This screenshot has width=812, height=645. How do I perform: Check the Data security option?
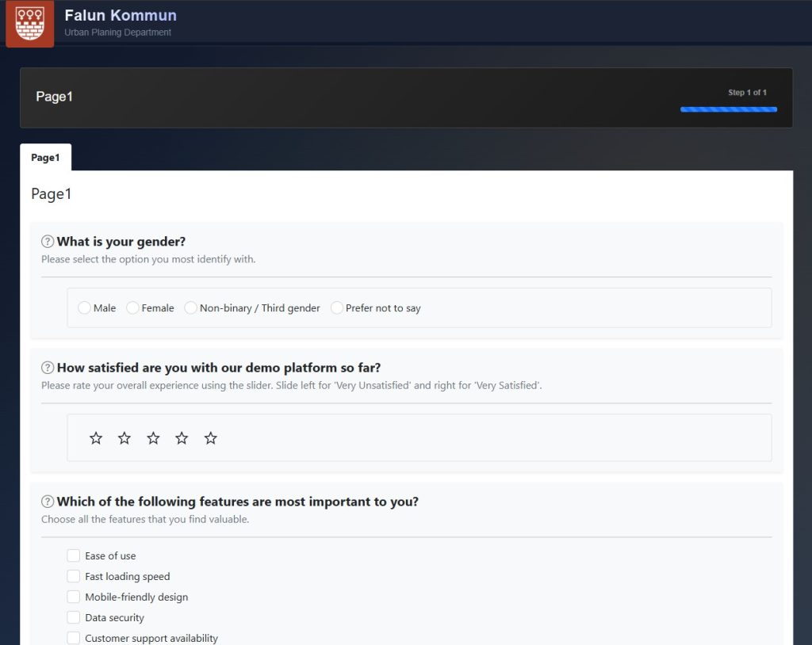coord(74,617)
